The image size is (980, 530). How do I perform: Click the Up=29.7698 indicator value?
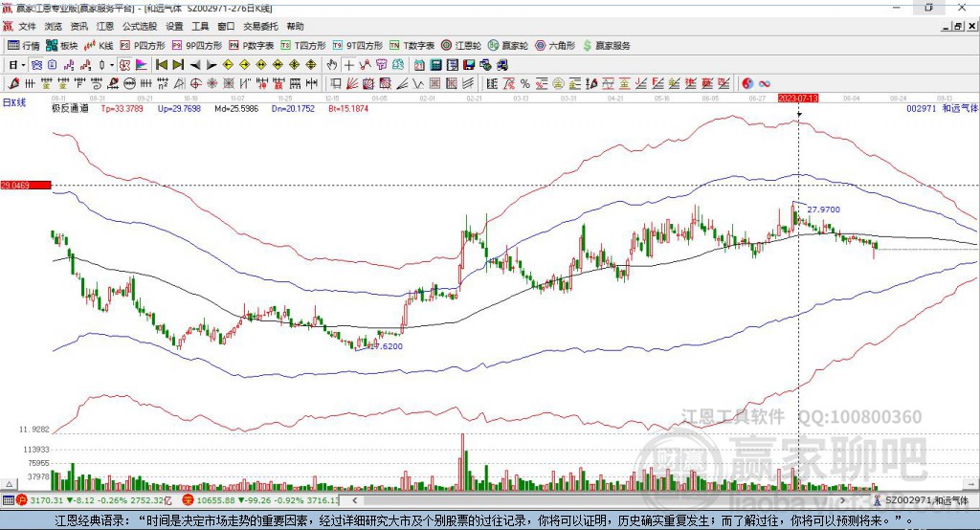coord(179,108)
